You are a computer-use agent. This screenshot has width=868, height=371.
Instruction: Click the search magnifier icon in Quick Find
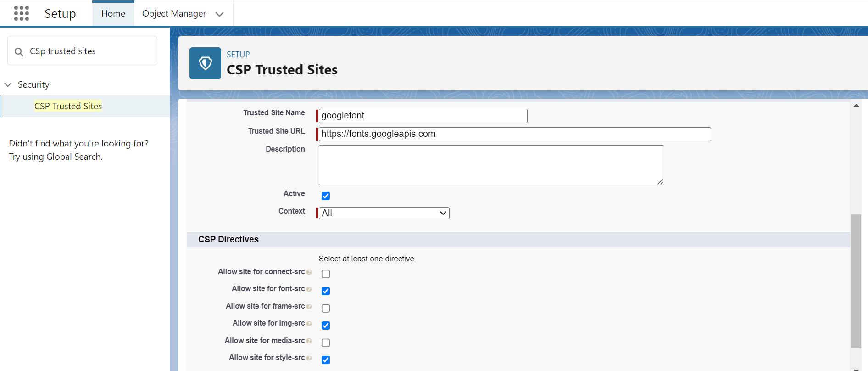coord(19,52)
